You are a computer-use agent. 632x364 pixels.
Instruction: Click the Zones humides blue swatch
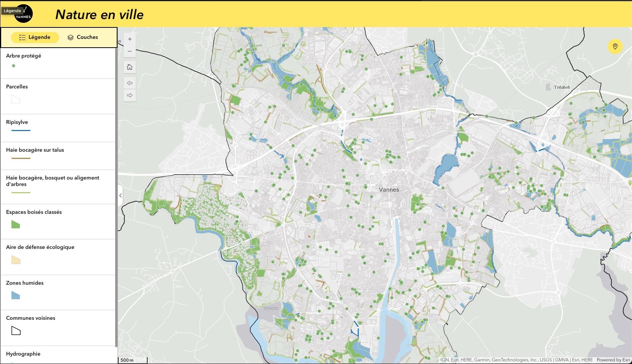16,295
